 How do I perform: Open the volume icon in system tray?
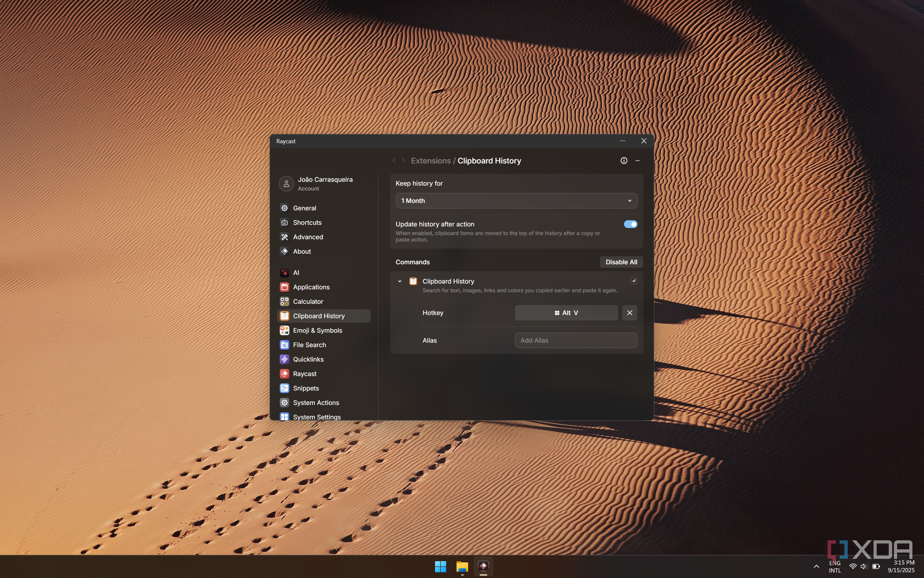[864, 566]
